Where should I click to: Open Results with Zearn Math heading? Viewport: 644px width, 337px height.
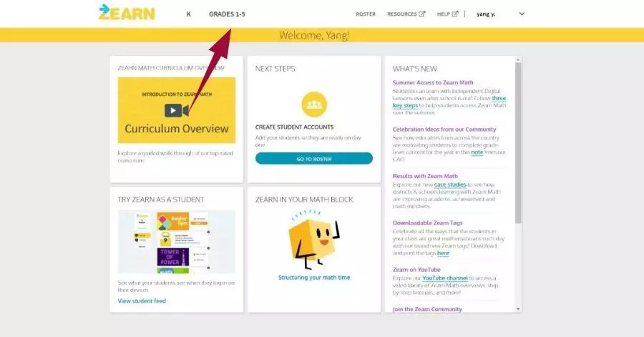[x=425, y=176]
